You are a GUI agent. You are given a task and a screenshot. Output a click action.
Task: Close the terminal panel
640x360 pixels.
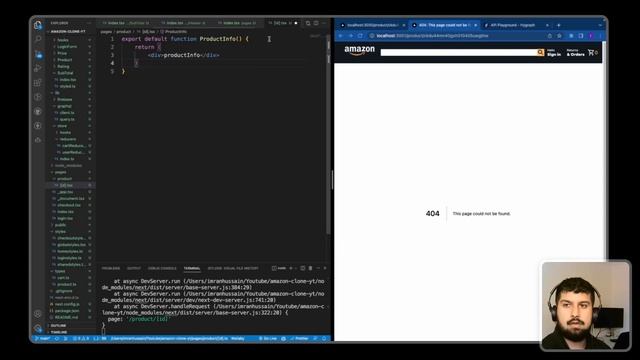tap(325, 268)
